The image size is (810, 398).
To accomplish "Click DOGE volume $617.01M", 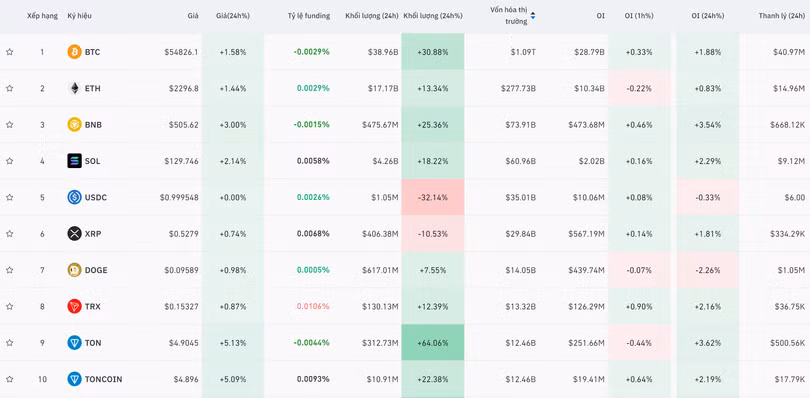I will tap(380, 270).
